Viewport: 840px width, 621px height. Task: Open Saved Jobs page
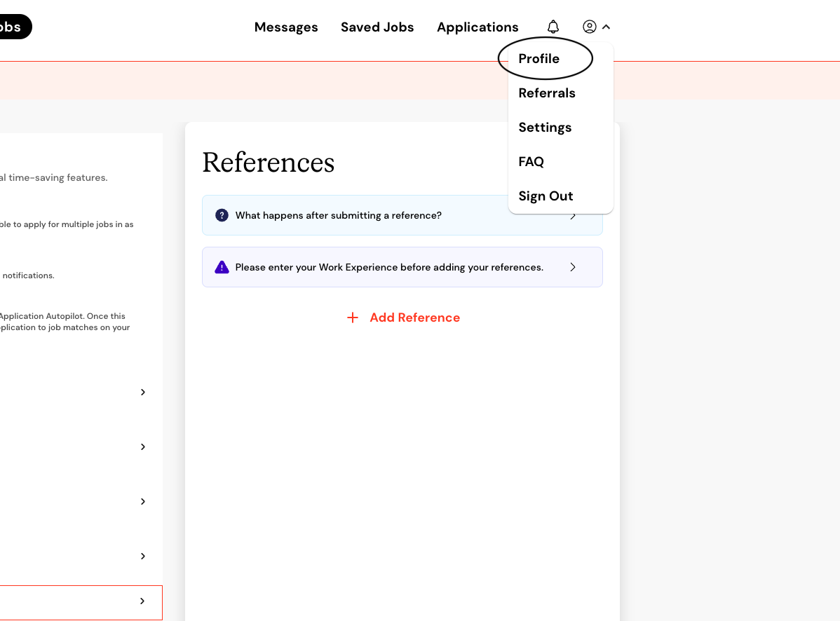pos(377,27)
